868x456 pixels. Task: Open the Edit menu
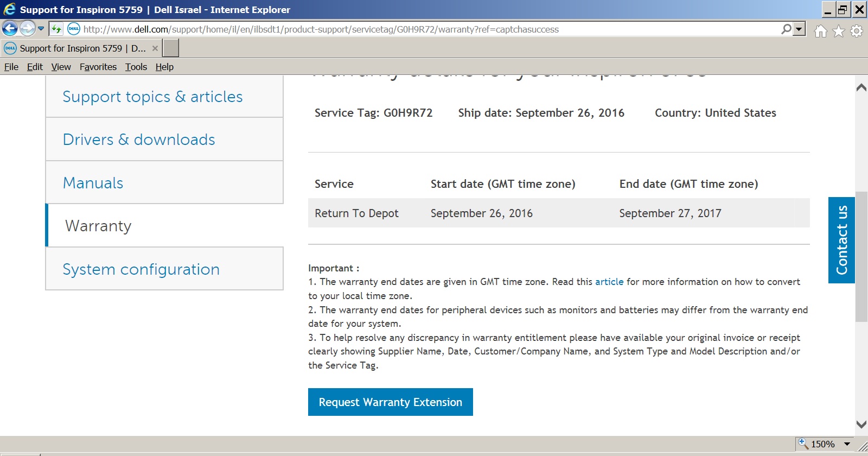pos(35,67)
